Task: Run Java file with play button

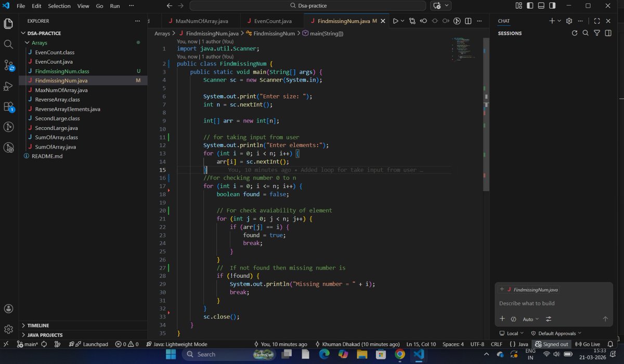Action: pyautogui.click(x=395, y=21)
